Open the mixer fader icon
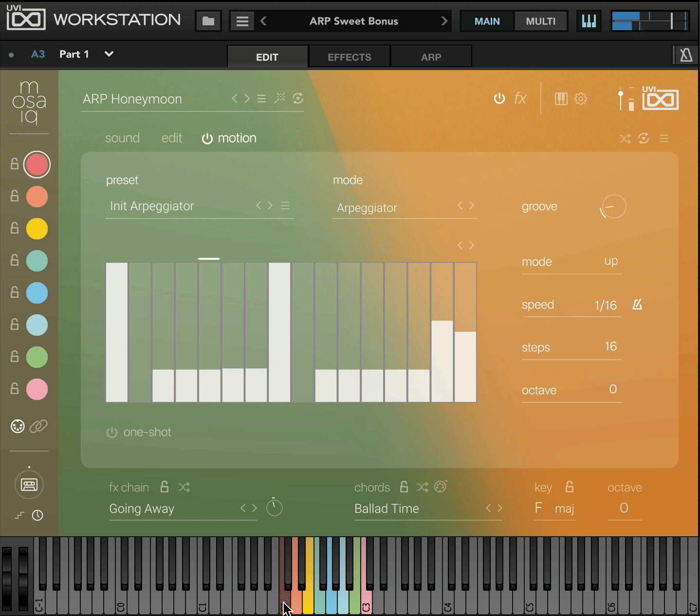The height and width of the screenshot is (616, 700). tap(626, 99)
